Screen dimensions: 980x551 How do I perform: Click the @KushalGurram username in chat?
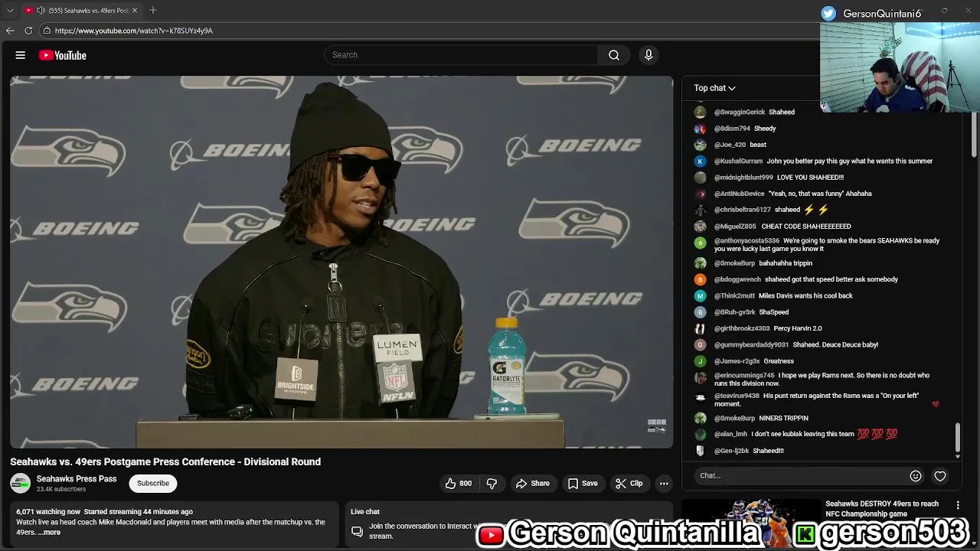point(738,161)
